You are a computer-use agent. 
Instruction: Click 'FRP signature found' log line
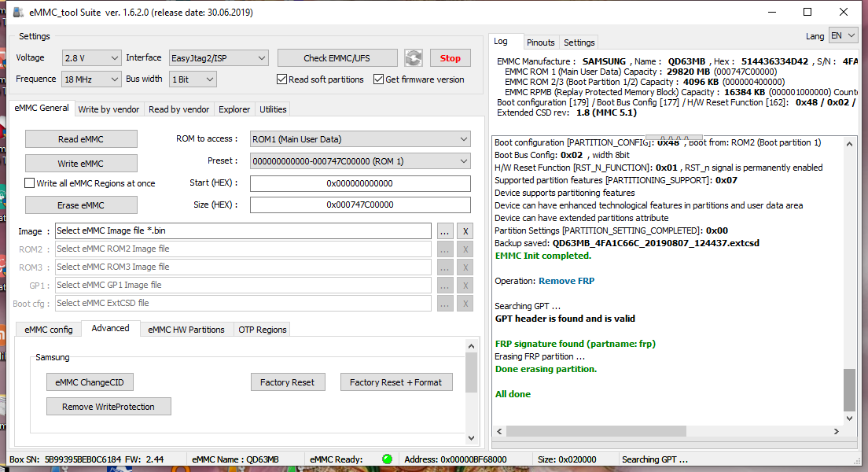pyautogui.click(x=576, y=344)
